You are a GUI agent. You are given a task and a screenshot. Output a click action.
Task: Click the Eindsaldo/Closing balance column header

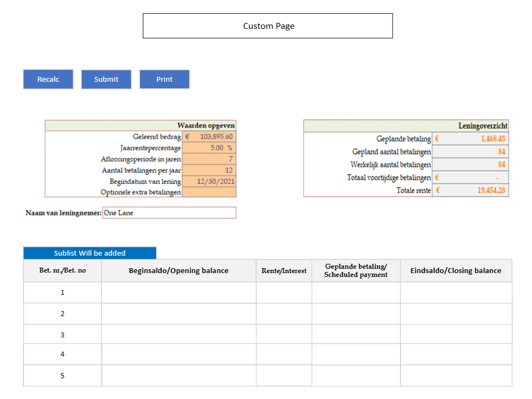coord(456,270)
